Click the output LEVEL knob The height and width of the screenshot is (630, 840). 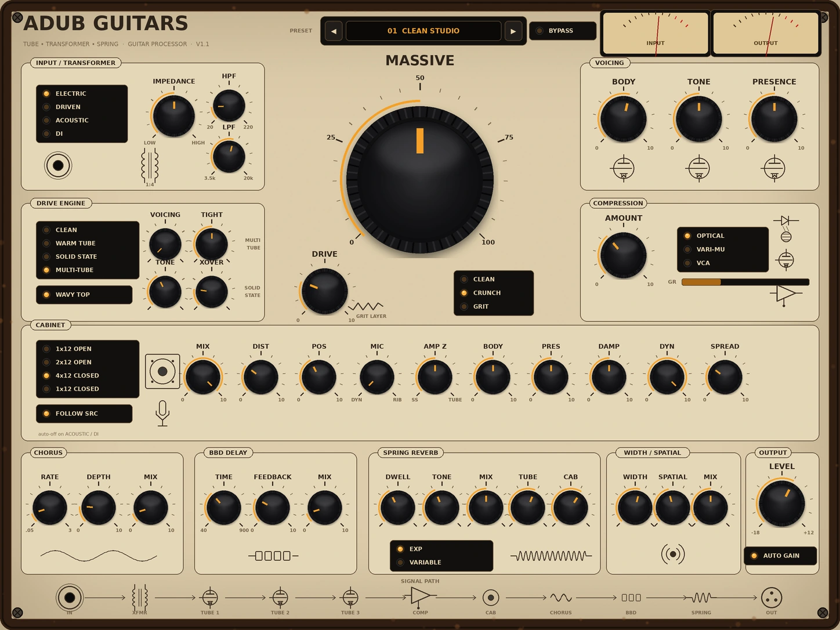[781, 502]
